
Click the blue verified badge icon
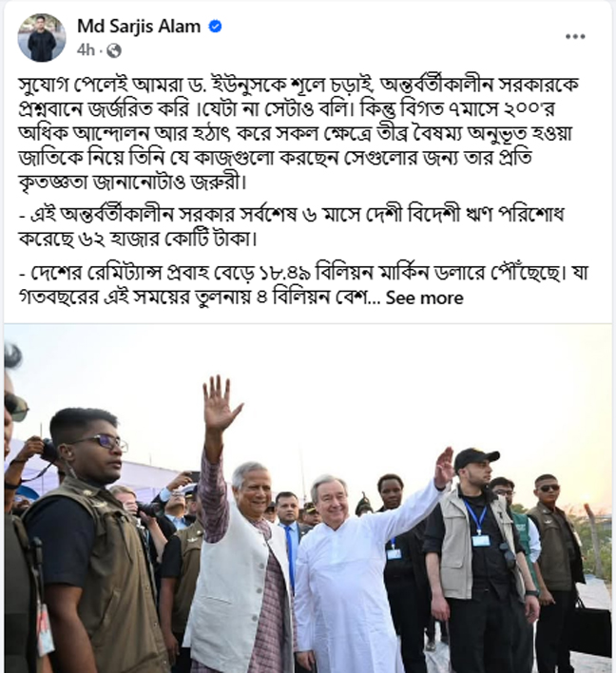(x=215, y=27)
